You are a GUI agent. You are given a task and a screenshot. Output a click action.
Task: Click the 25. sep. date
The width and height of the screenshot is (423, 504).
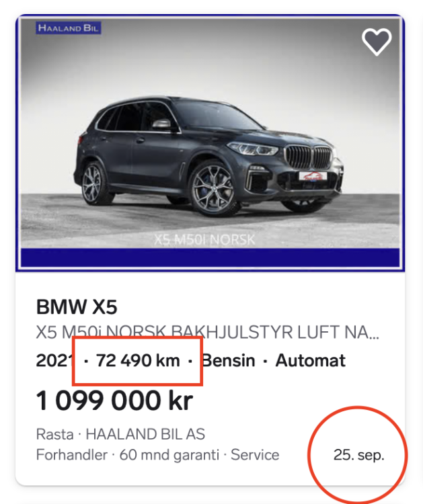click(358, 455)
